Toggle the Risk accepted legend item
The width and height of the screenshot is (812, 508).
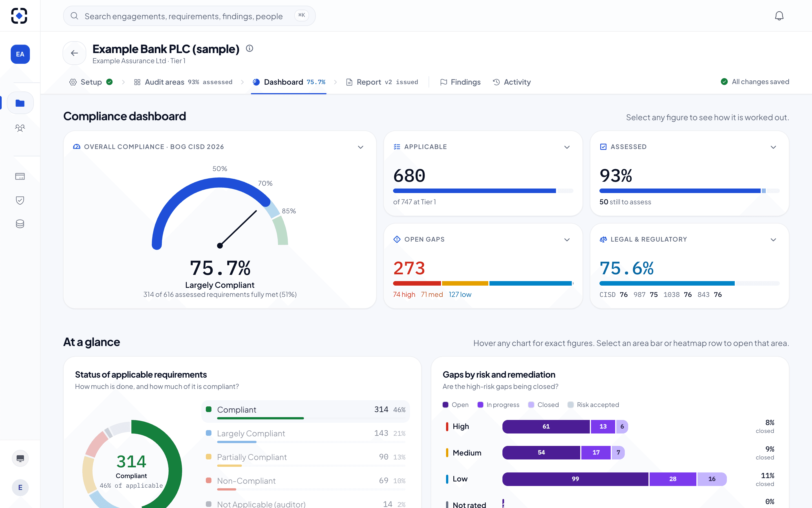tap(593, 404)
